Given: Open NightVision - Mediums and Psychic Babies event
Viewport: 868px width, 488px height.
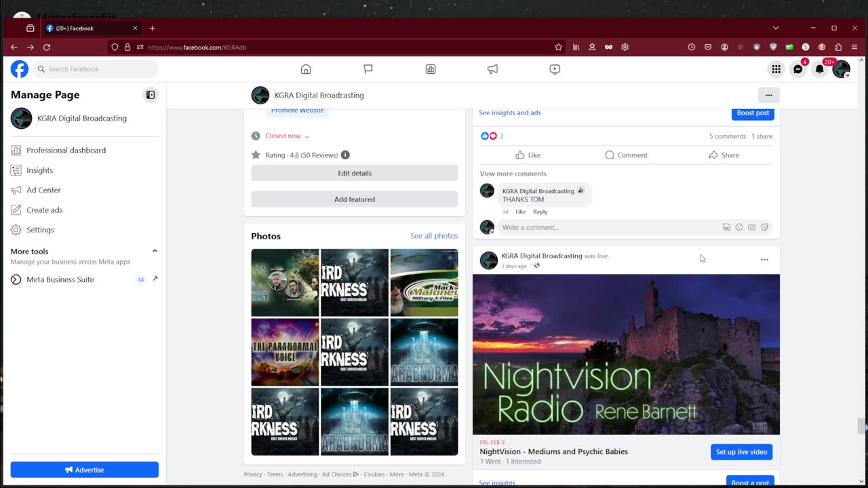Looking at the screenshot, I should click(x=553, y=451).
